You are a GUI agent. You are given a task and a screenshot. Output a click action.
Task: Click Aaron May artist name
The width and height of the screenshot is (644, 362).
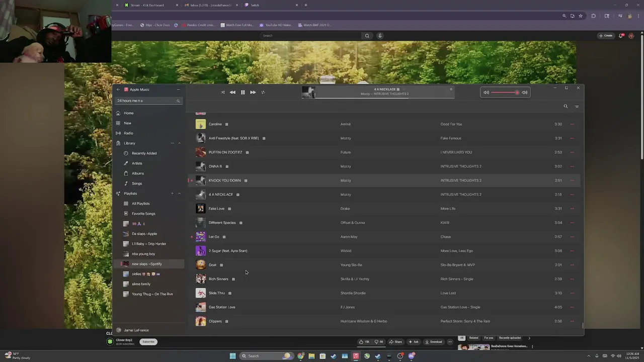click(x=349, y=237)
